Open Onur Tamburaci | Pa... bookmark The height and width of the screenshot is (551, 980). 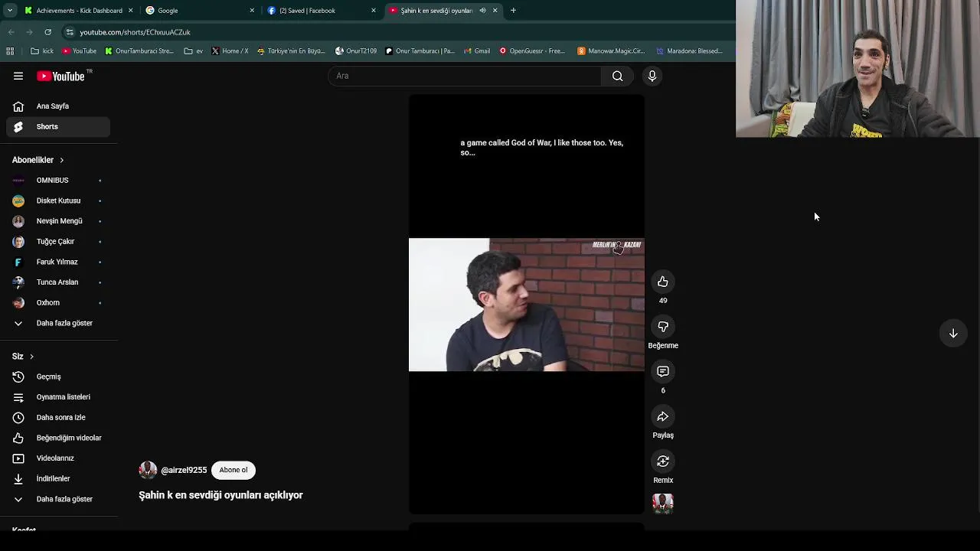[420, 51]
